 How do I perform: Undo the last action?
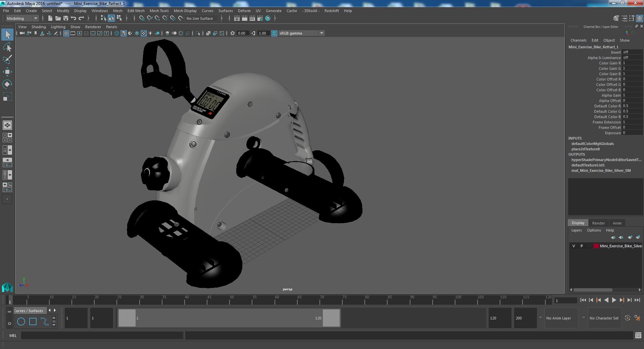(x=73, y=18)
